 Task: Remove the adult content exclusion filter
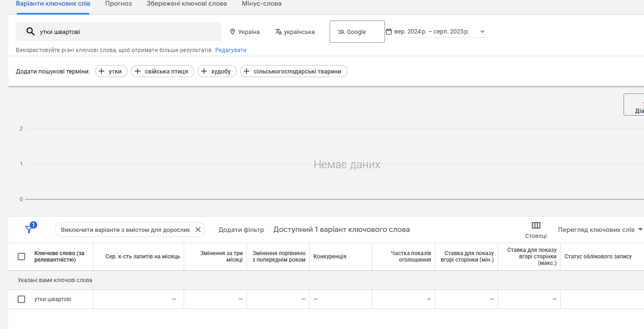(x=198, y=230)
